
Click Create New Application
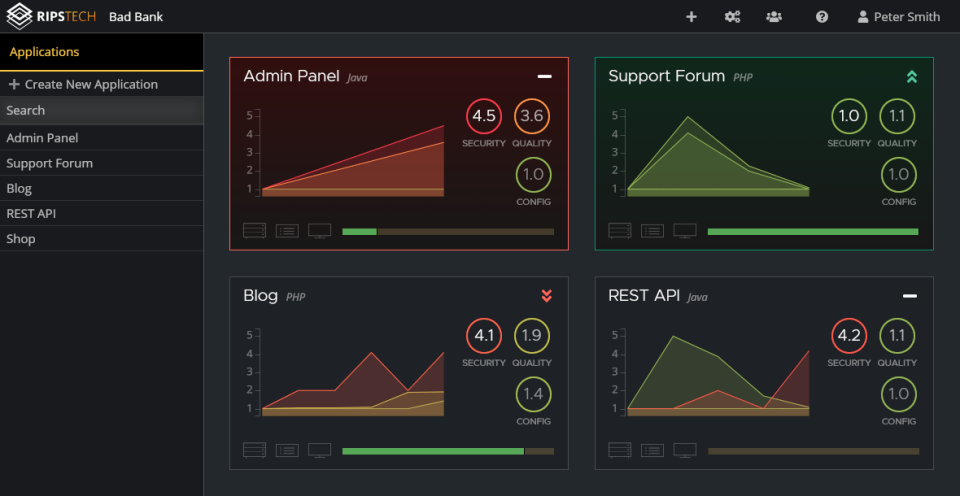point(83,85)
